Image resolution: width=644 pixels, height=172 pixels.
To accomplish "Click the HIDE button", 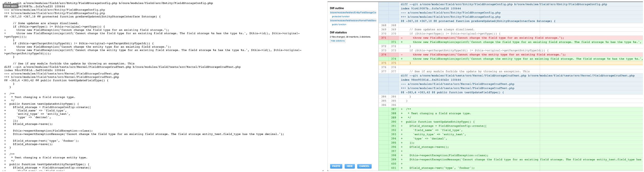I will [350, 166].
